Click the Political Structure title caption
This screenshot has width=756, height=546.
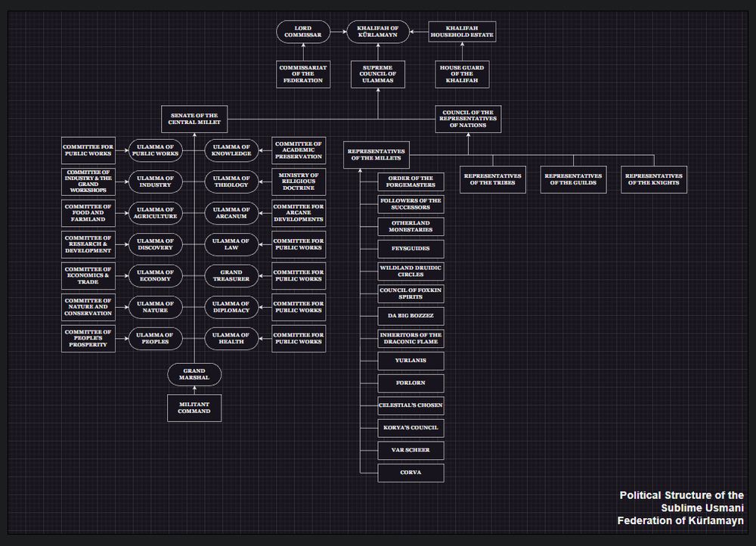coord(681,508)
